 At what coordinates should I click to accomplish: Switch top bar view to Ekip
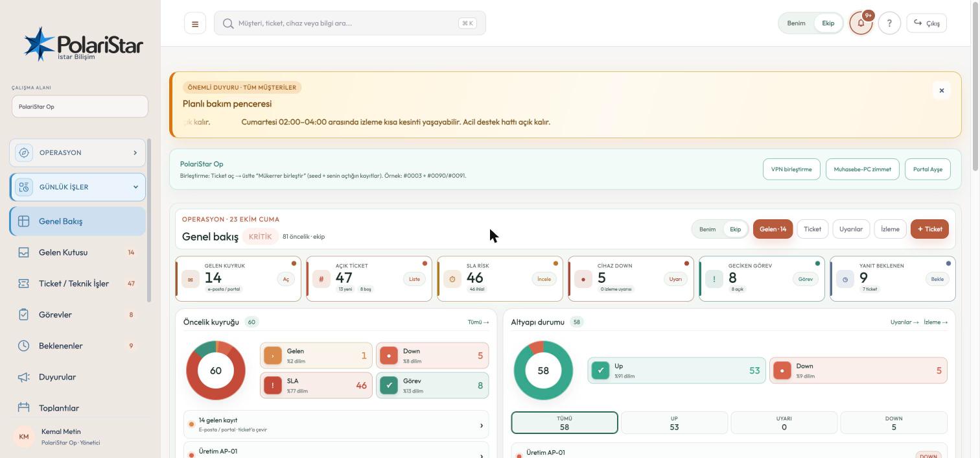pyautogui.click(x=828, y=23)
